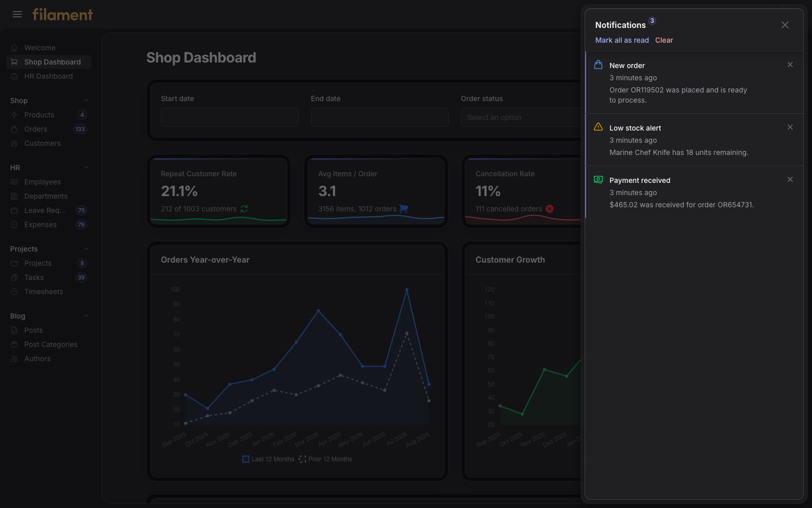Viewport: 812px width, 508px height.
Task: Click the Repeat Customer Rate refresh icon
Action: [x=244, y=209]
